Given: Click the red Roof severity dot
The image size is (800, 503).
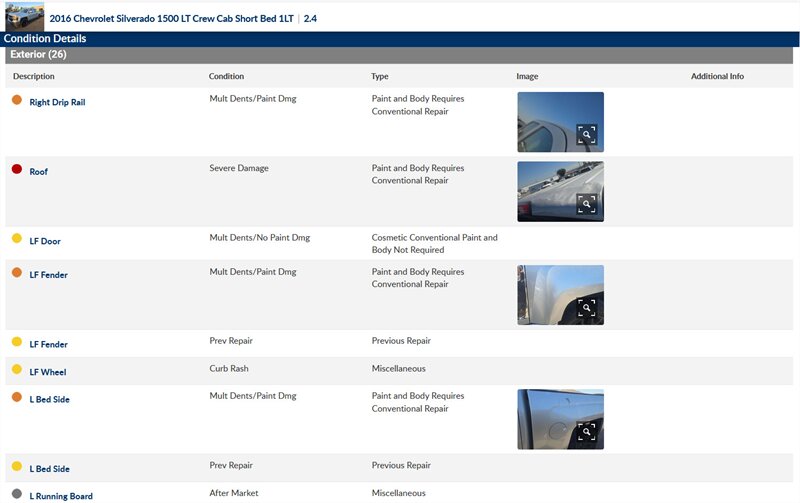Looking at the screenshot, I should 17,170.
